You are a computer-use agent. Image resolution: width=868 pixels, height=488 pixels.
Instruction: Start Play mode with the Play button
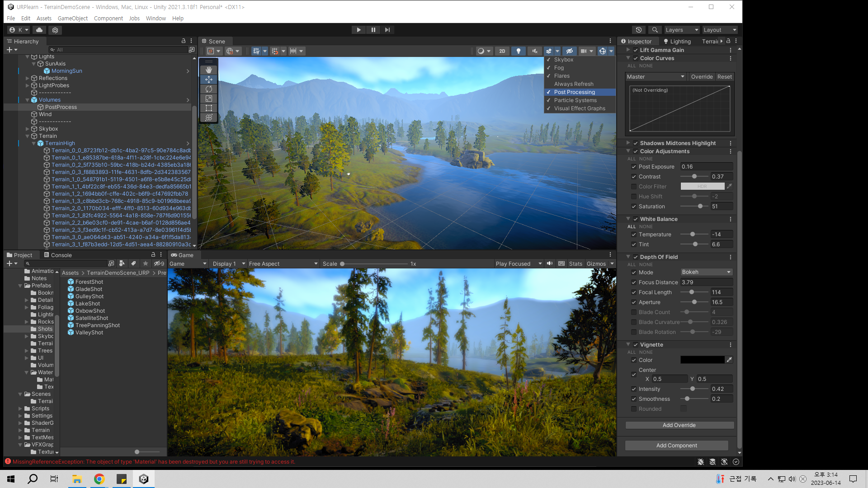point(359,30)
